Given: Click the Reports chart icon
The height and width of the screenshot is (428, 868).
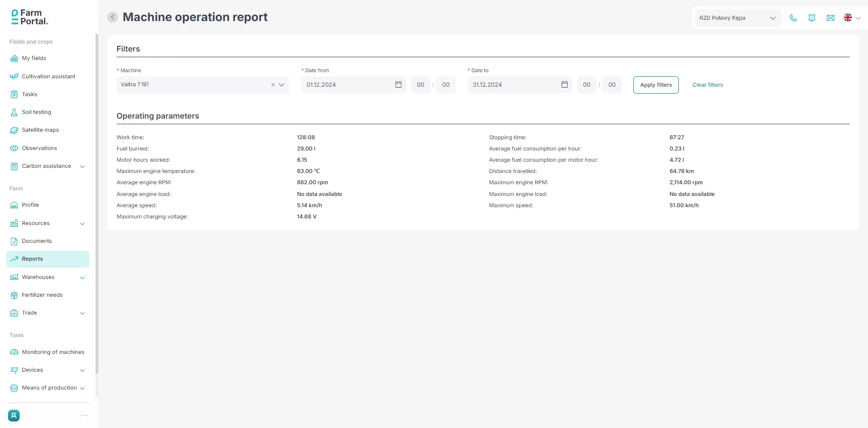Looking at the screenshot, I should [14, 259].
